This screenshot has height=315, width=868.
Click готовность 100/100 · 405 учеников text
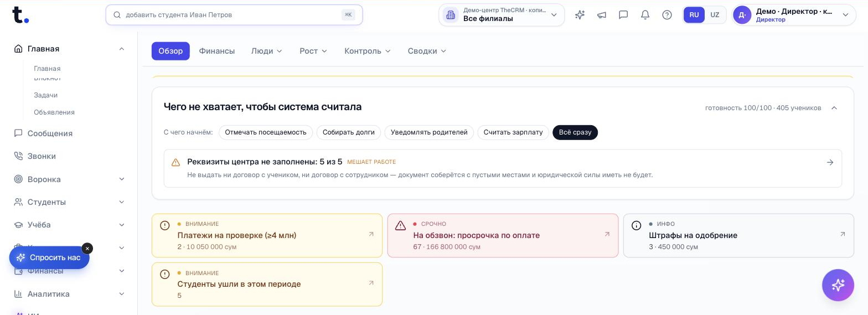[763, 108]
